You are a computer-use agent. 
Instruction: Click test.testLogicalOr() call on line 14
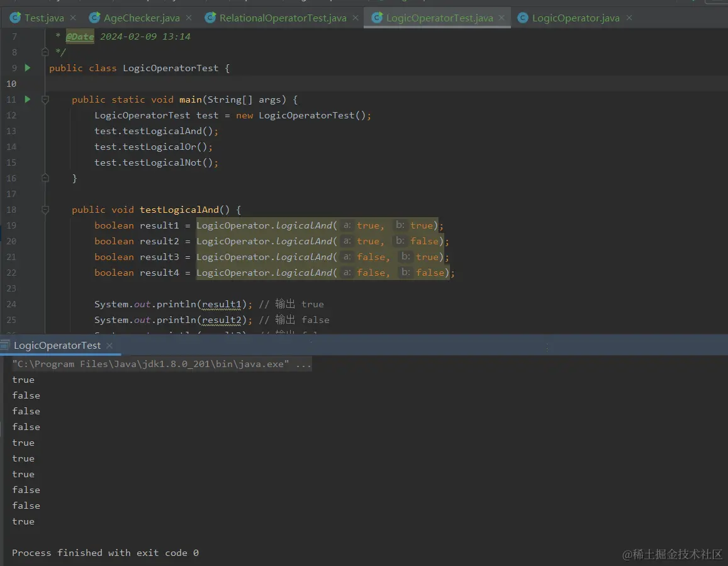(154, 147)
